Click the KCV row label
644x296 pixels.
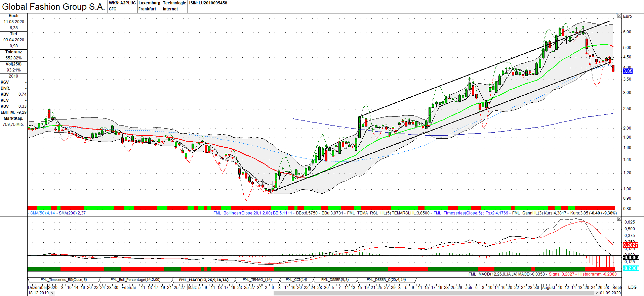(5, 100)
